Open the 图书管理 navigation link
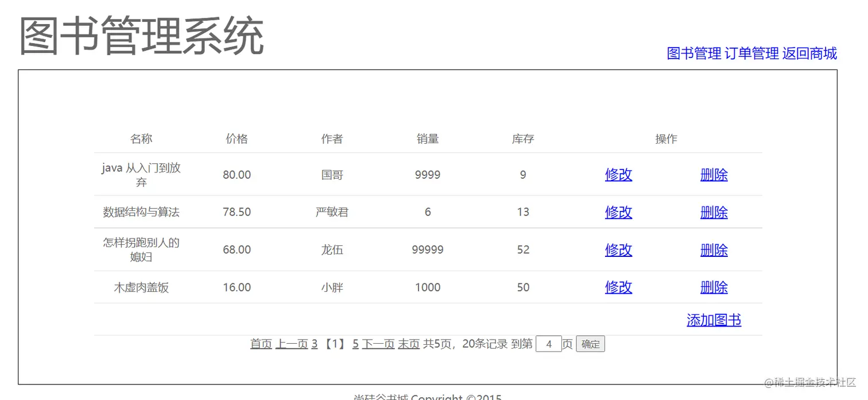 tap(693, 53)
